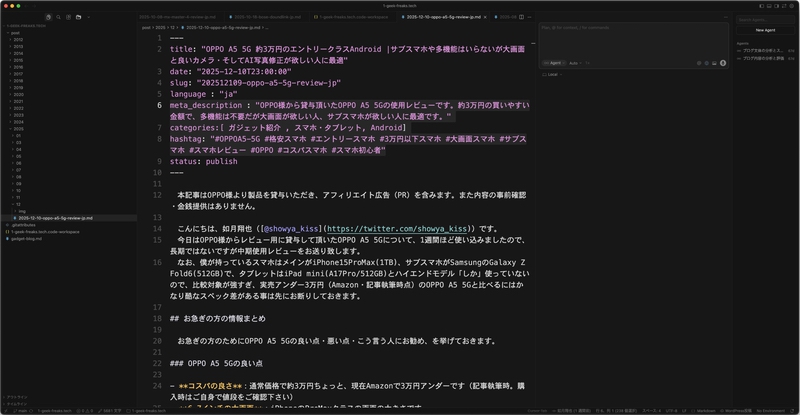The height and width of the screenshot is (415, 800).
Task: Attach an image with the image icon
Action: tap(714, 63)
